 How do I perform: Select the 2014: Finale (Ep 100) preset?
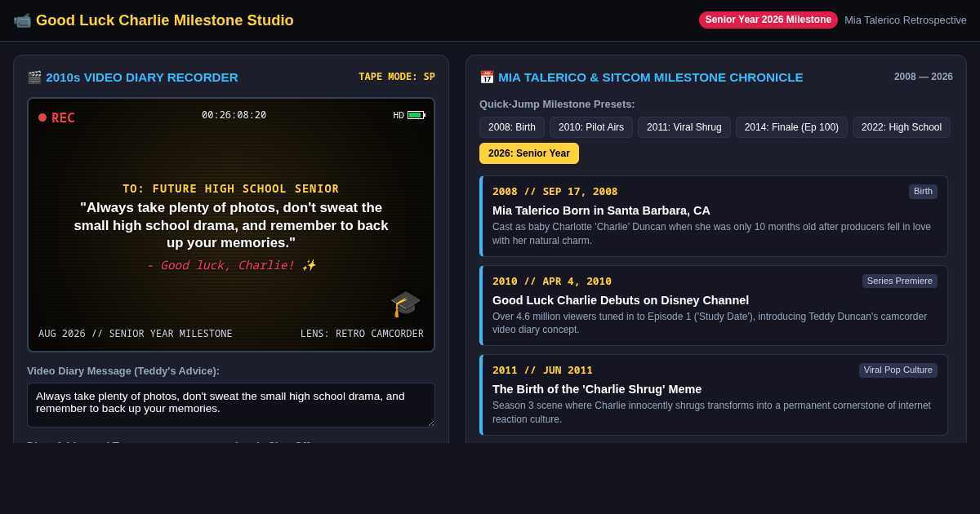[x=791, y=127]
